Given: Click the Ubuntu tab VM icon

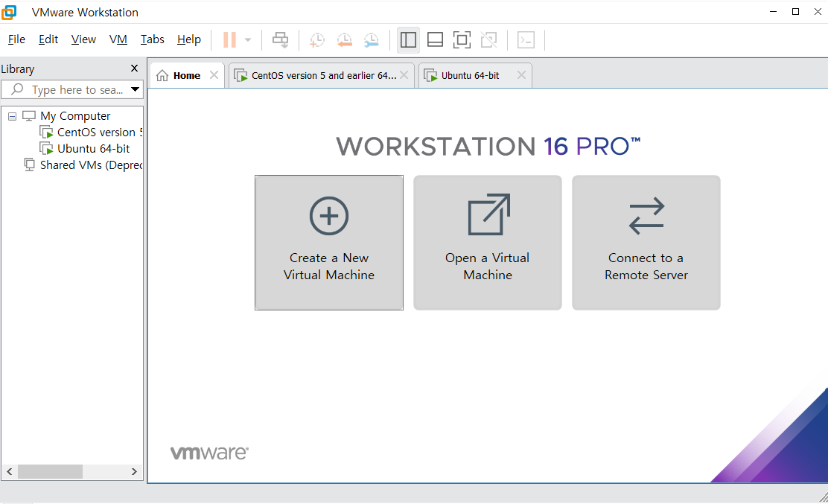Looking at the screenshot, I should click(x=431, y=75).
